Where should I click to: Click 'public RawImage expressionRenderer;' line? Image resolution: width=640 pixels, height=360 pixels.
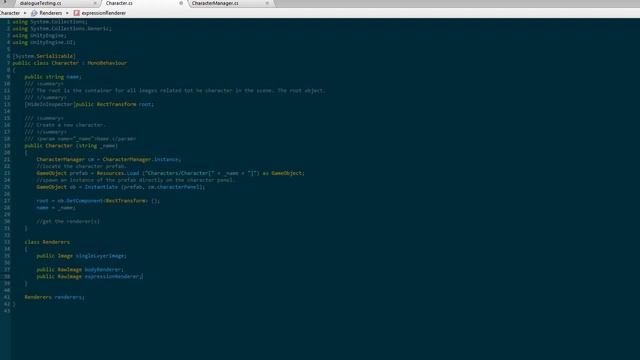click(89, 276)
